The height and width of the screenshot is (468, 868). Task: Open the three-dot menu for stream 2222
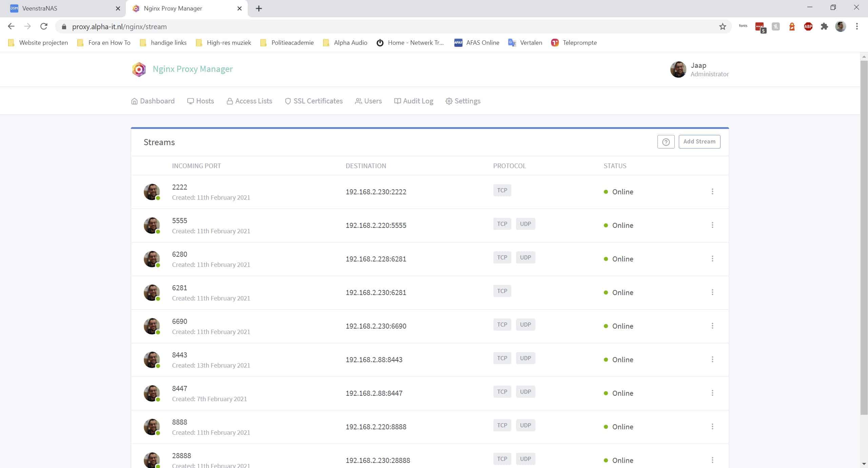pos(712,192)
